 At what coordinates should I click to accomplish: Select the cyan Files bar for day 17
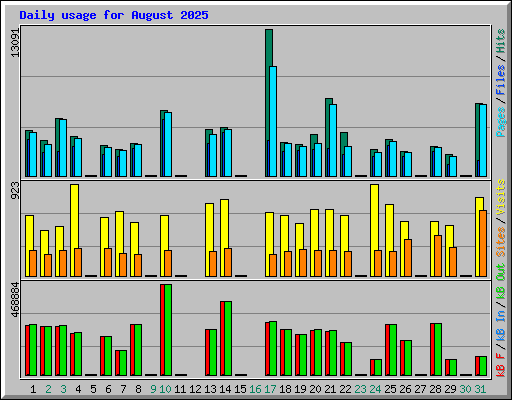point(273,121)
